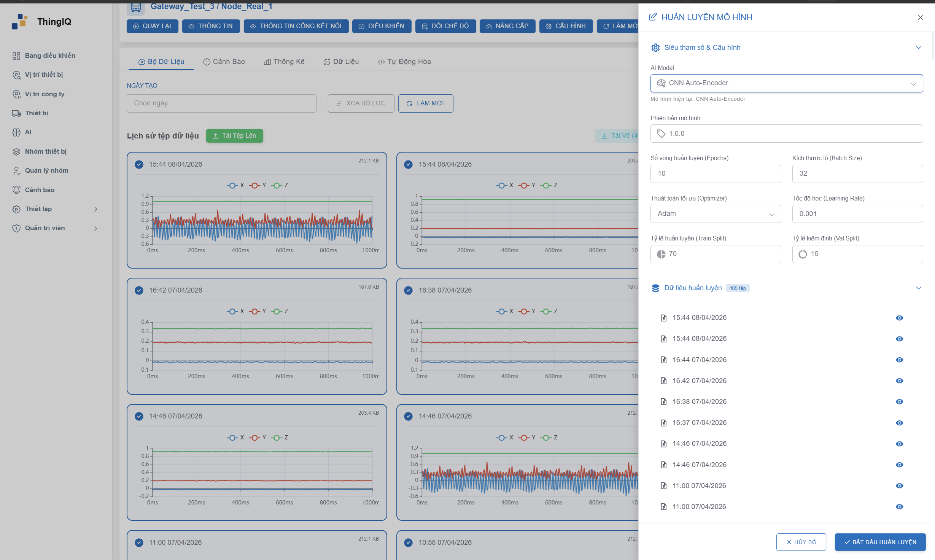The height and width of the screenshot is (560, 935).
Task: Click the ThingIQ logo icon
Action: click(20, 22)
